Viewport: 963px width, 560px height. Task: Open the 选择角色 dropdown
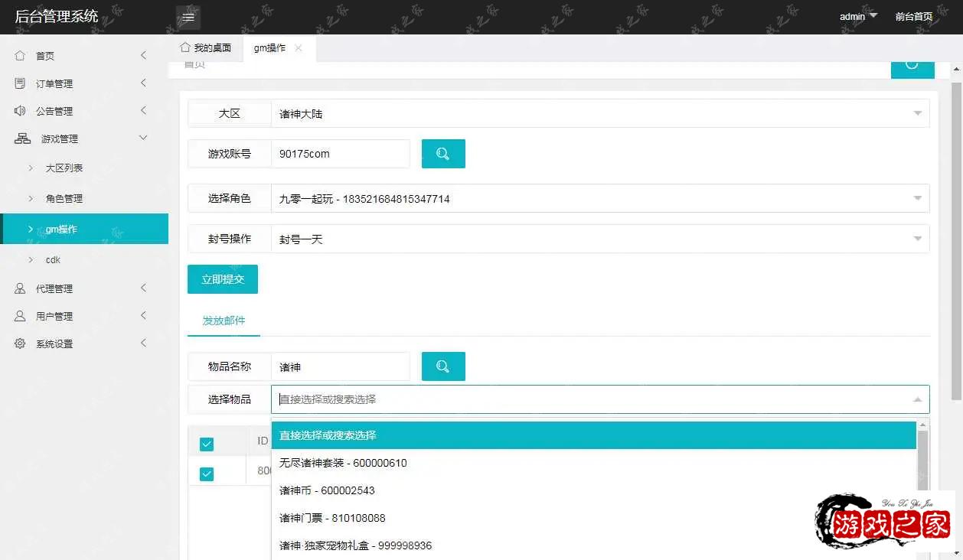tap(600, 198)
